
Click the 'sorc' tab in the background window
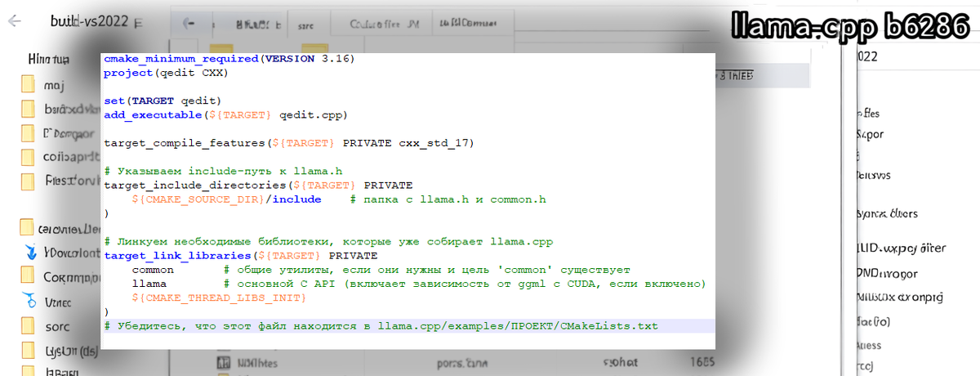pos(306,25)
